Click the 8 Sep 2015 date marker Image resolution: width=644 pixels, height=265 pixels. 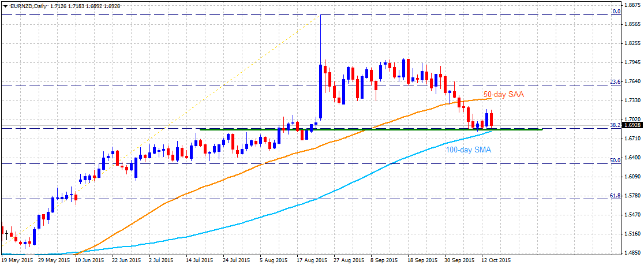click(x=383, y=260)
